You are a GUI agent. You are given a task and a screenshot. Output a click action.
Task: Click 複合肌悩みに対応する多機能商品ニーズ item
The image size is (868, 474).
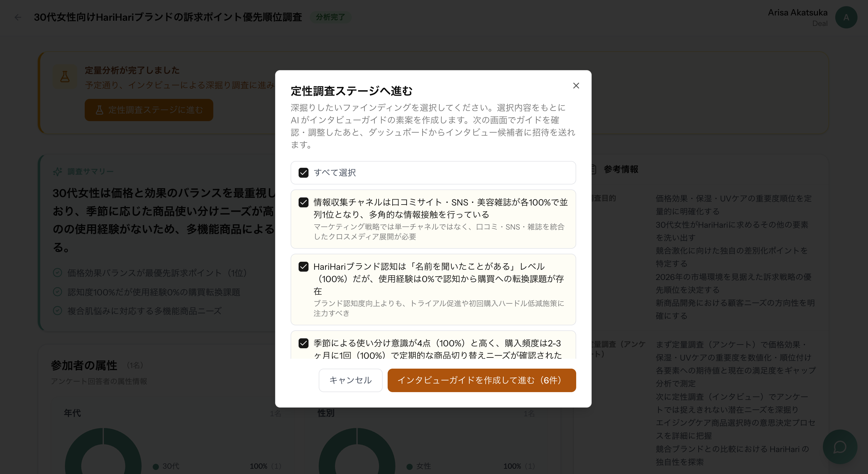[144, 311]
